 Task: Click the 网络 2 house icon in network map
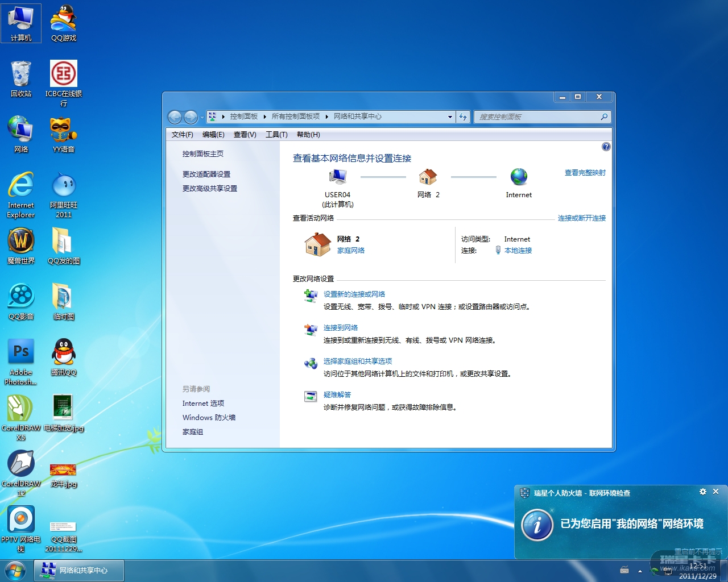pos(428,177)
